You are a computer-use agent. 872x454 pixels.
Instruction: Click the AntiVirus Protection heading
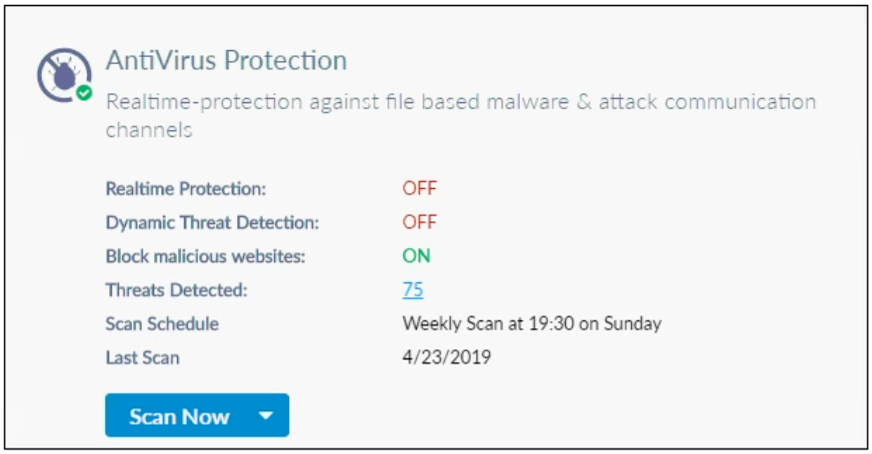click(x=226, y=60)
